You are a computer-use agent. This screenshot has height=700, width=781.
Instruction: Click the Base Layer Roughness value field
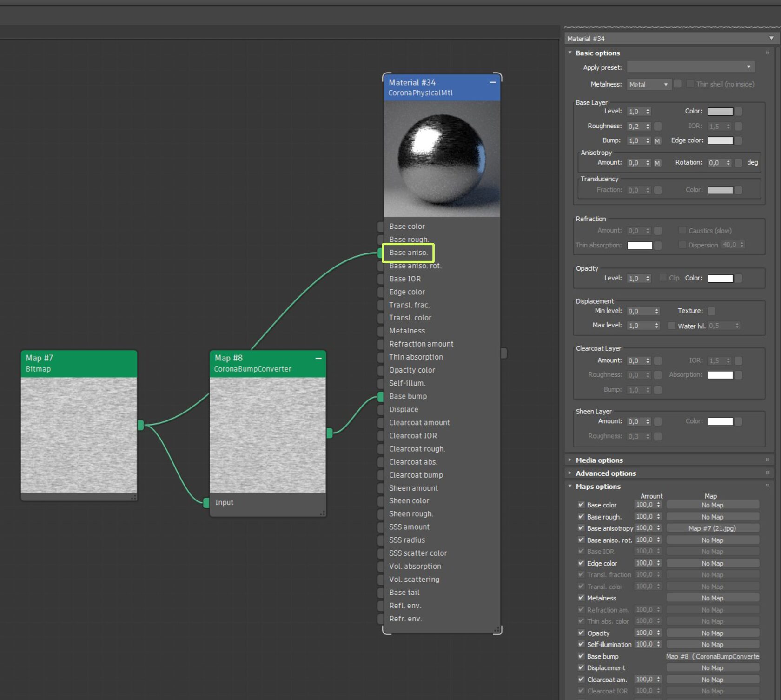(635, 127)
